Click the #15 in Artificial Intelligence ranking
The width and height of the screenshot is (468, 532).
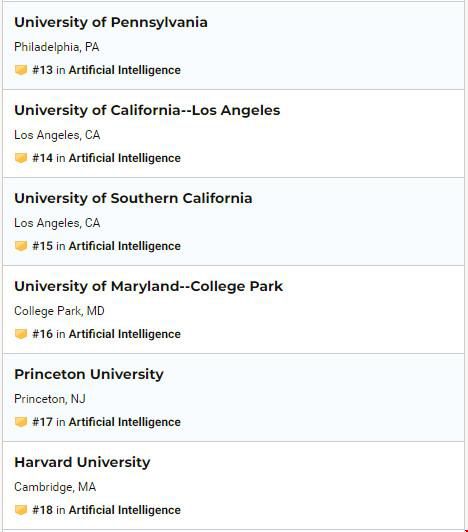tap(106, 246)
